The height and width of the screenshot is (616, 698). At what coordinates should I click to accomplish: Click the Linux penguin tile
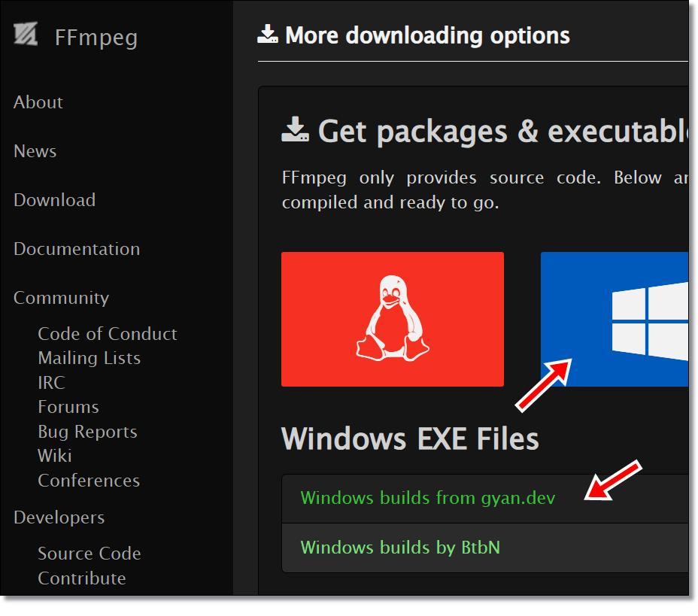(x=393, y=319)
